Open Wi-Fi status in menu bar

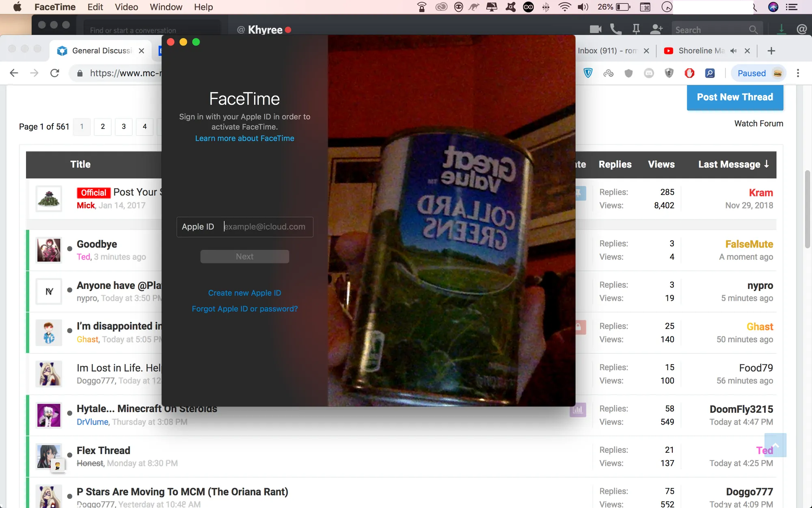(x=564, y=7)
